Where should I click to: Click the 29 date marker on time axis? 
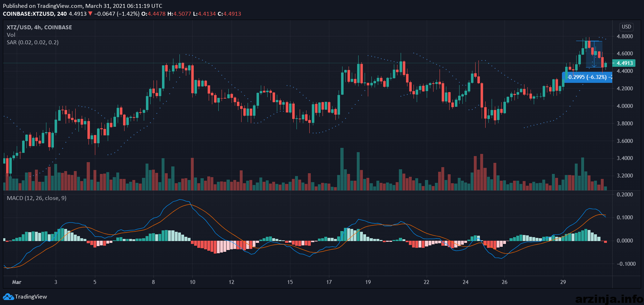tap(563, 282)
